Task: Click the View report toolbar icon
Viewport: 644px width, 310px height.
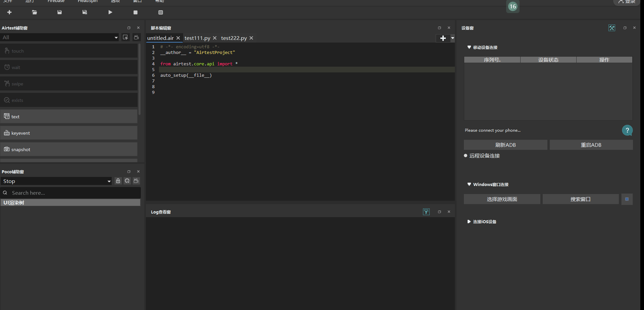Action: [x=161, y=12]
